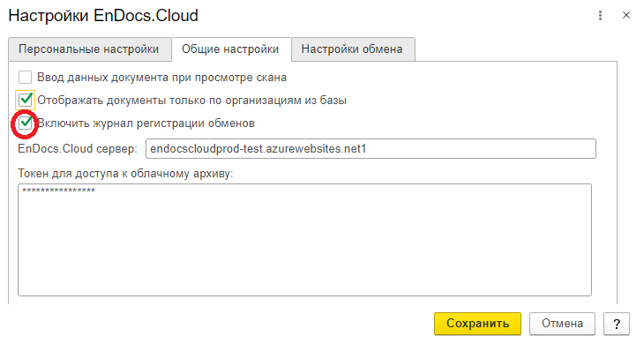Open the Настройки обмена tab
The image size is (644, 344).
tap(352, 49)
